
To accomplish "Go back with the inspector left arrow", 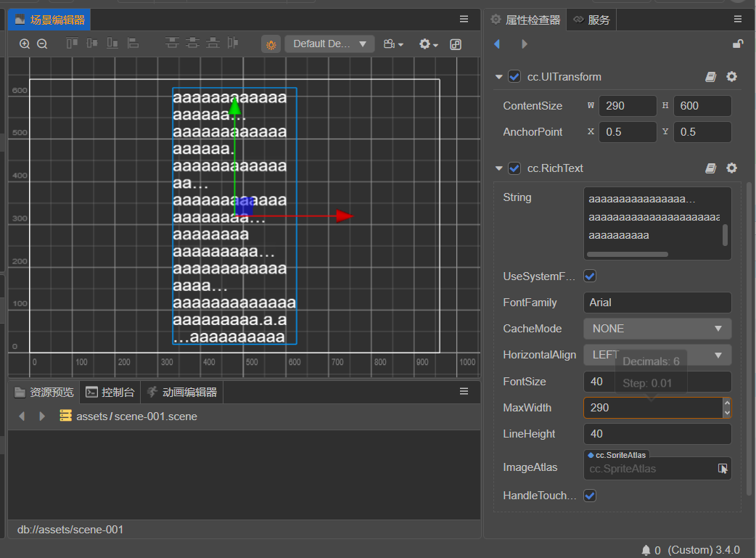I will pos(497,44).
